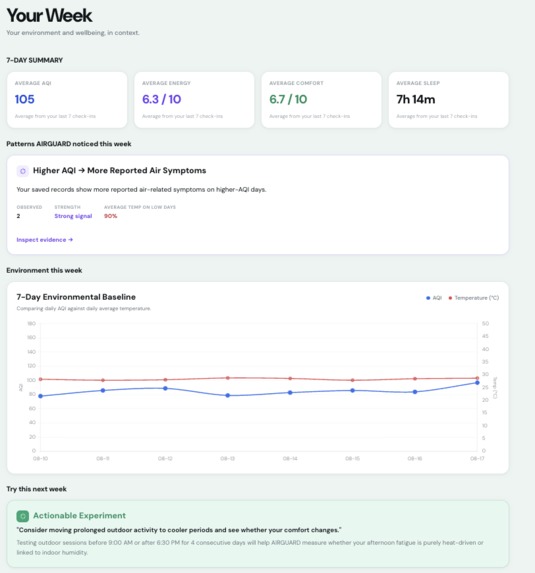Viewport: 535px width, 573px height.
Task: Click the 08-10 date label on x-axis
Action: (41, 458)
